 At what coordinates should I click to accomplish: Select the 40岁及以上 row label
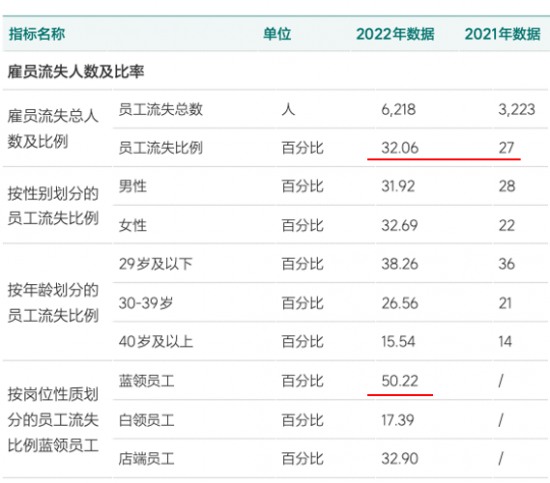pos(156,342)
